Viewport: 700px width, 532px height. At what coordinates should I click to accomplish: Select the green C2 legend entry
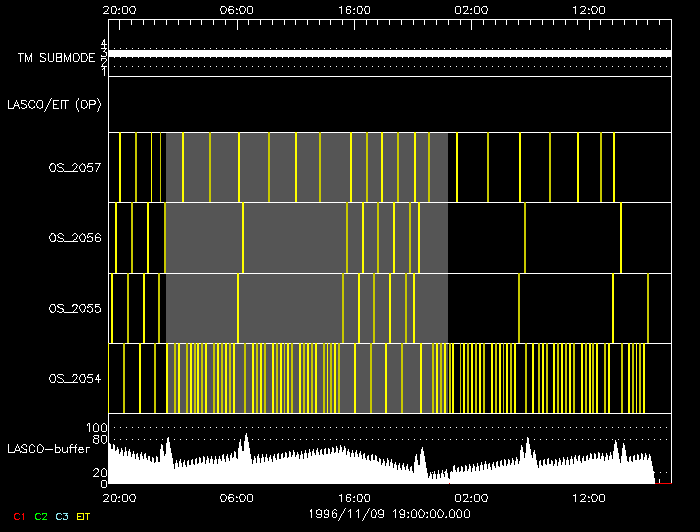pyautogui.click(x=40, y=516)
